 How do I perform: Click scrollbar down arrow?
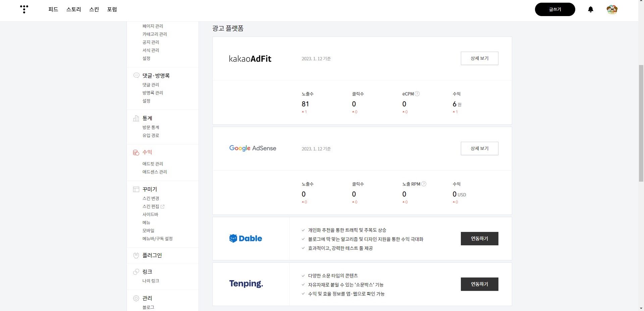coord(641,308)
